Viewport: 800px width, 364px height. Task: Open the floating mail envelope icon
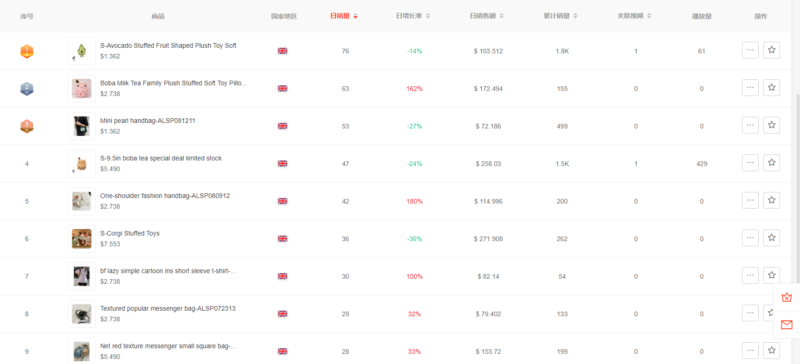(787, 325)
